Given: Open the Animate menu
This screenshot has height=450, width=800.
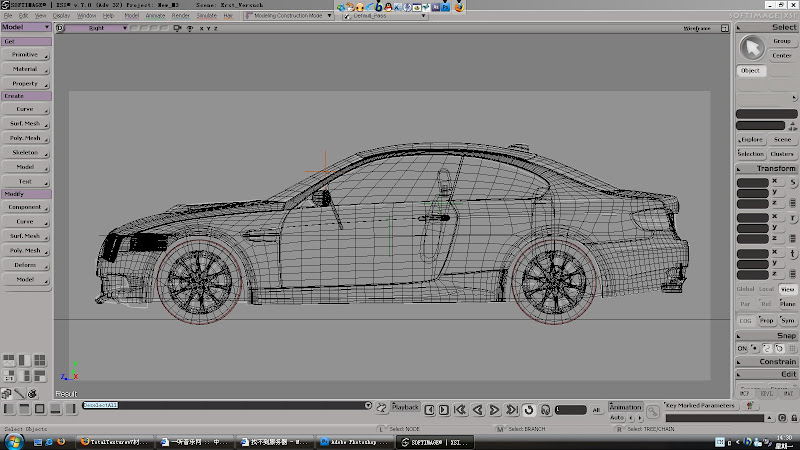Looking at the screenshot, I should tap(155, 16).
